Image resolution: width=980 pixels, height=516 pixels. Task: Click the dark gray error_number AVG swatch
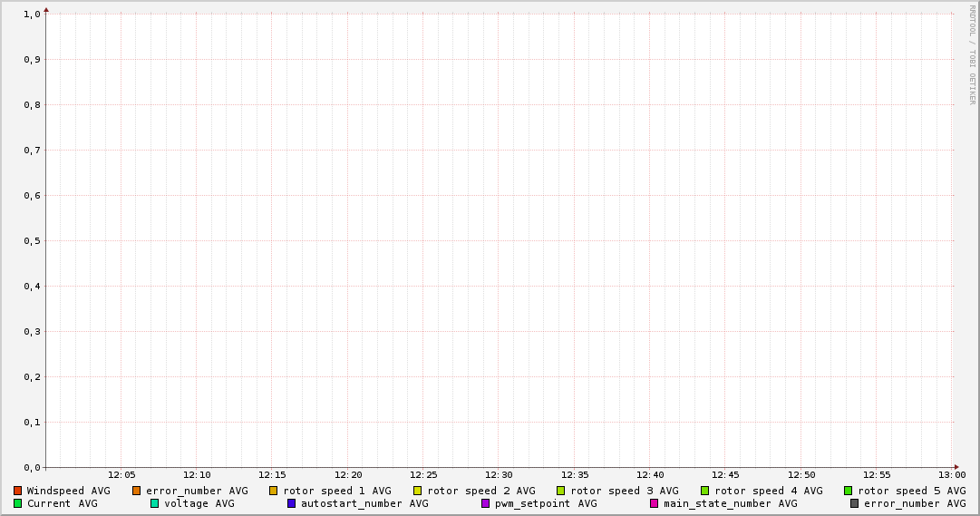pos(854,503)
